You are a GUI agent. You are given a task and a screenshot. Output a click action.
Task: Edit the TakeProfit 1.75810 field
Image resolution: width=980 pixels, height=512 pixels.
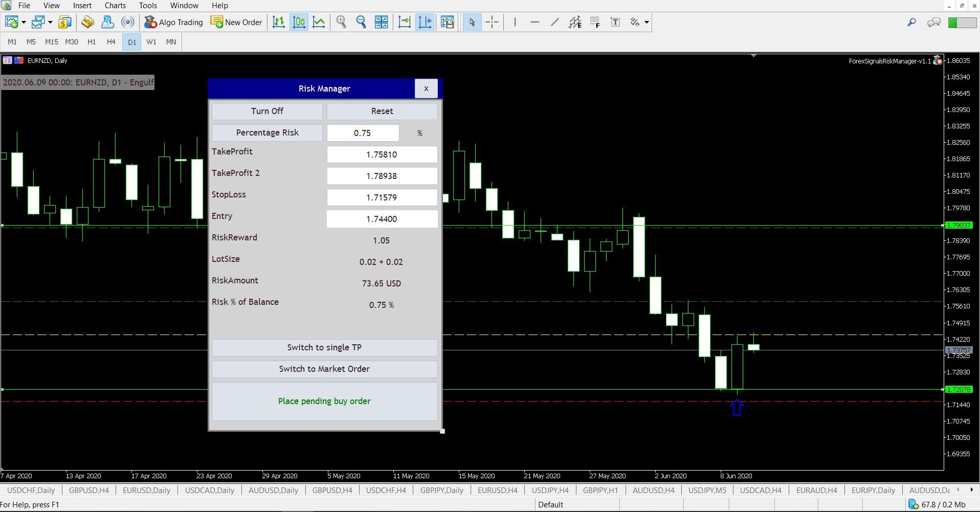(382, 154)
